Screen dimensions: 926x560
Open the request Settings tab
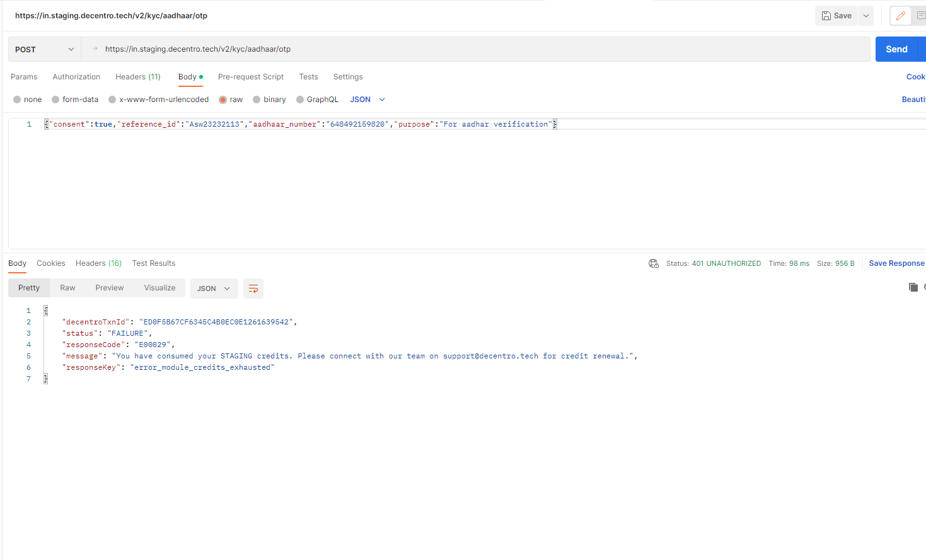pyautogui.click(x=348, y=77)
